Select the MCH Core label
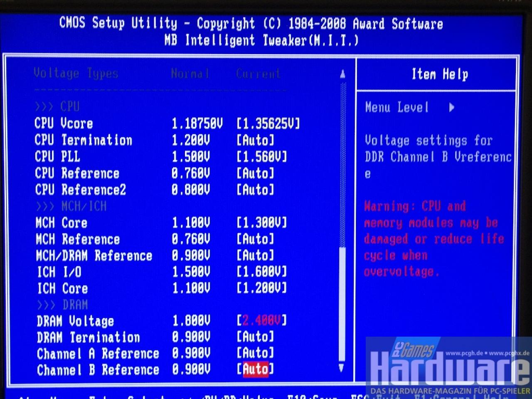Viewport: 532px width, 399px height. [x=62, y=222]
